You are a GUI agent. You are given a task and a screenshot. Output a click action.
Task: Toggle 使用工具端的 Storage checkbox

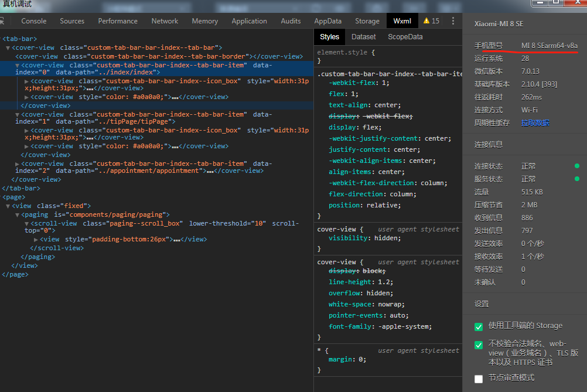479,326
